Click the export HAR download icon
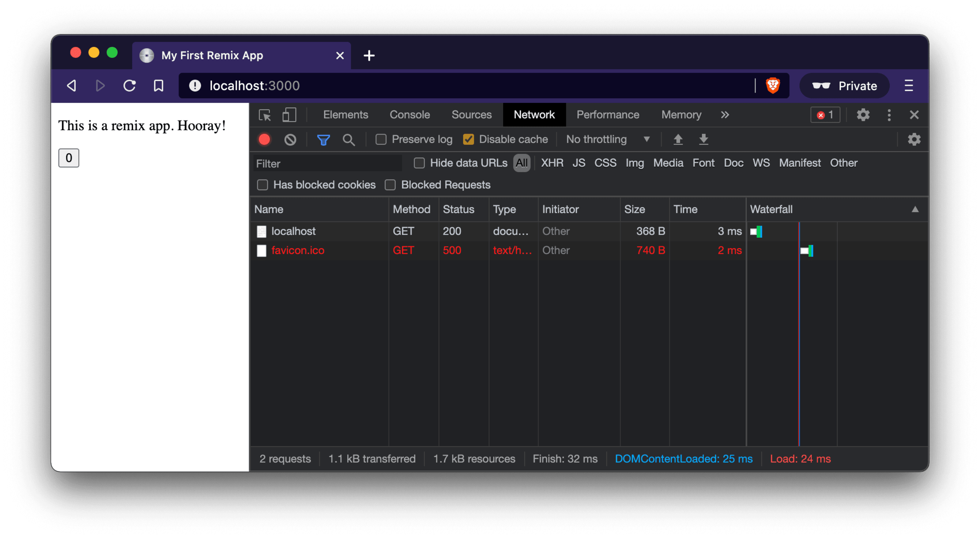980x539 pixels. (x=703, y=139)
